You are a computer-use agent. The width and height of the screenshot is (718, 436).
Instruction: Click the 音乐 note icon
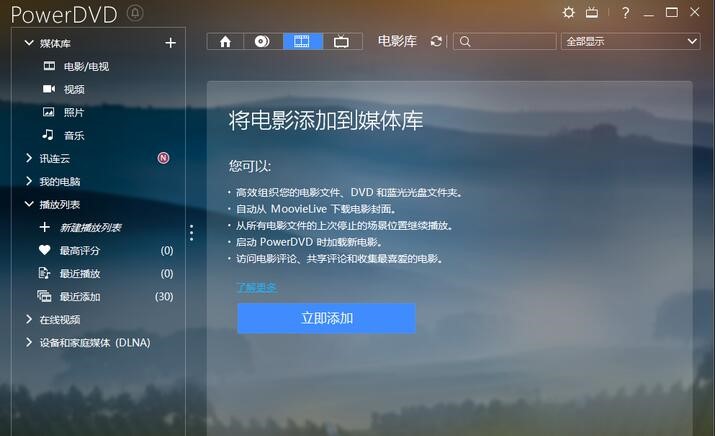[x=48, y=135]
